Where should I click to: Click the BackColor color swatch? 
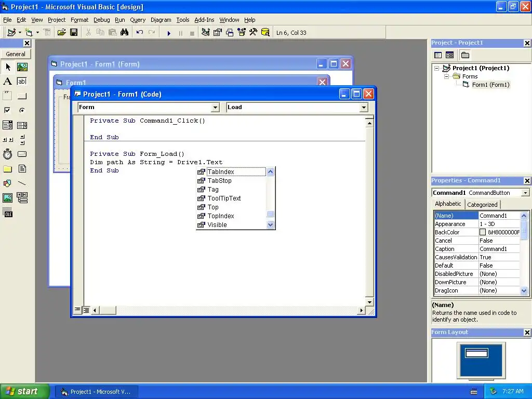point(483,232)
